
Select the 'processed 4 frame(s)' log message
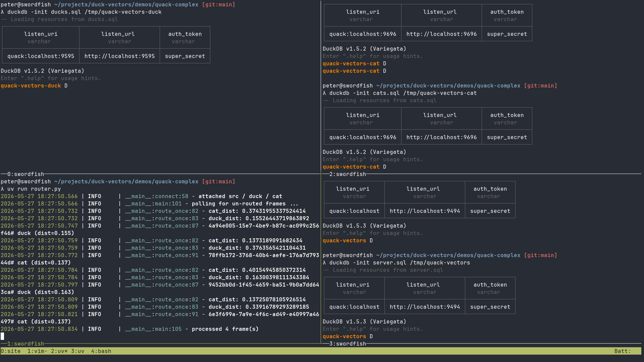click(225, 329)
